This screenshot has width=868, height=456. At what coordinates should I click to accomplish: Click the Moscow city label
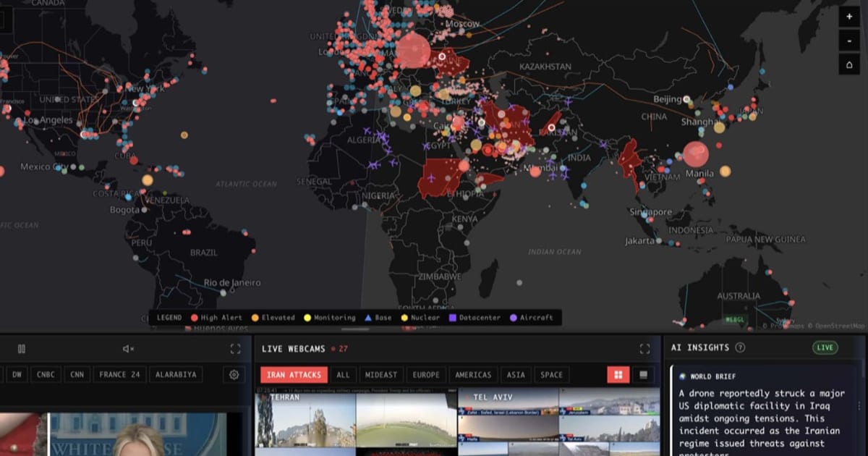(462, 24)
